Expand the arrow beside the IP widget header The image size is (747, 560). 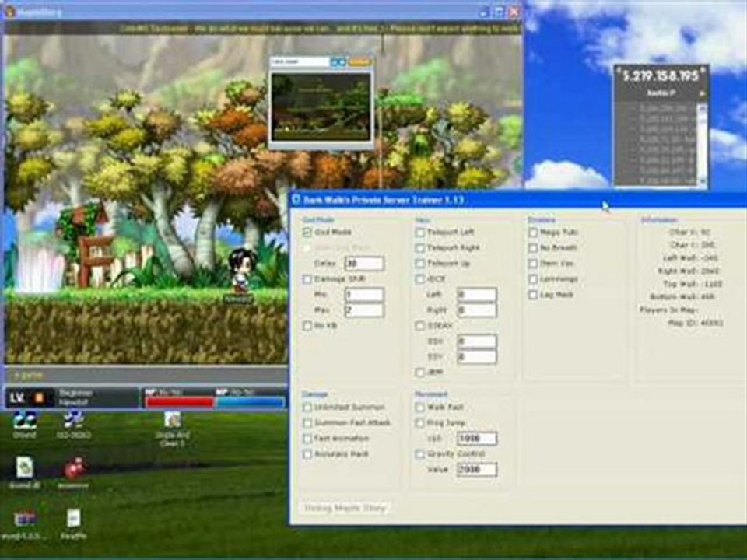coord(701,94)
